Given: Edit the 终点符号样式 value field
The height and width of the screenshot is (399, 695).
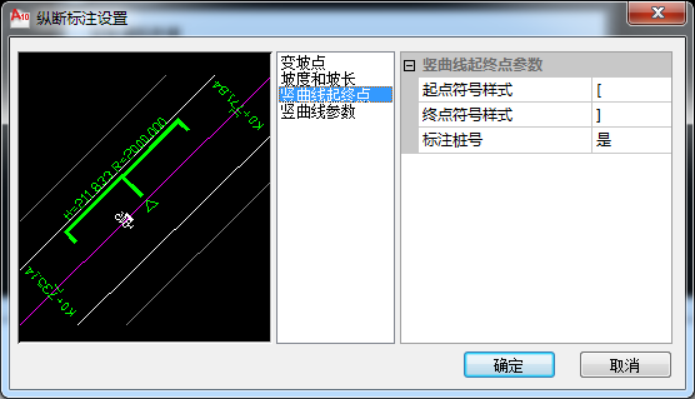Looking at the screenshot, I should tap(631, 115).
